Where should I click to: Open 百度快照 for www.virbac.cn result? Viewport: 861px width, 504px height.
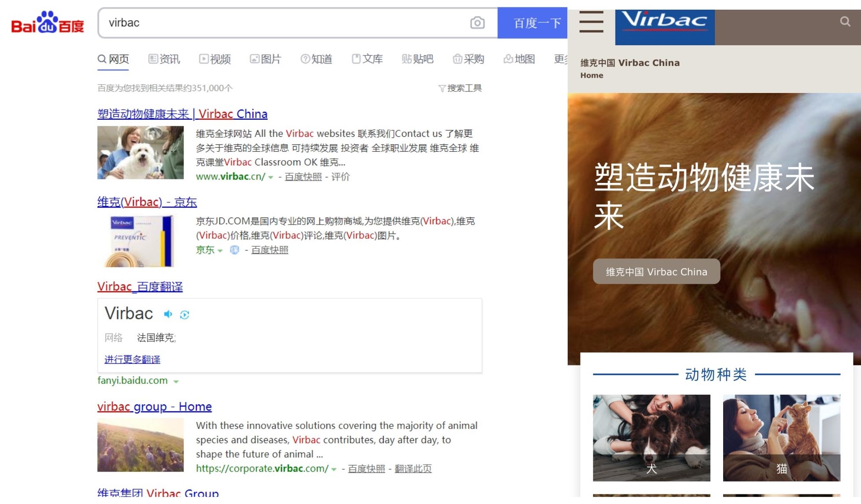[303, 177]
